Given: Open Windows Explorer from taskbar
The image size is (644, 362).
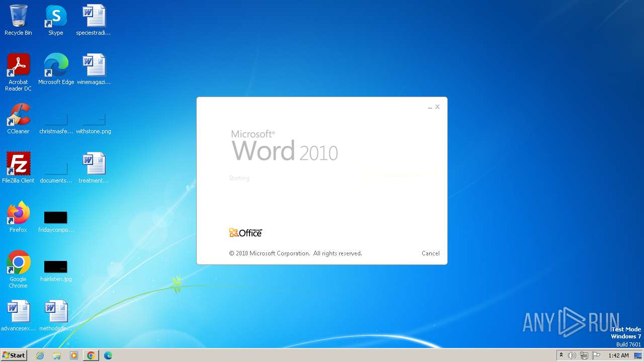Looking at the screenshot, I should click(57, 355).
